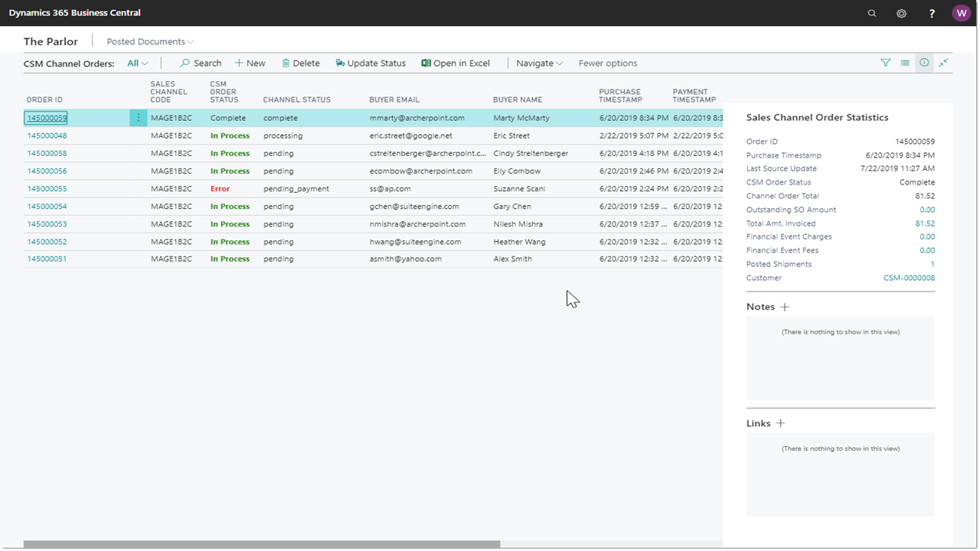Select buyer name Gary Chen
The image size is (980, 551).
click(512, 206)
